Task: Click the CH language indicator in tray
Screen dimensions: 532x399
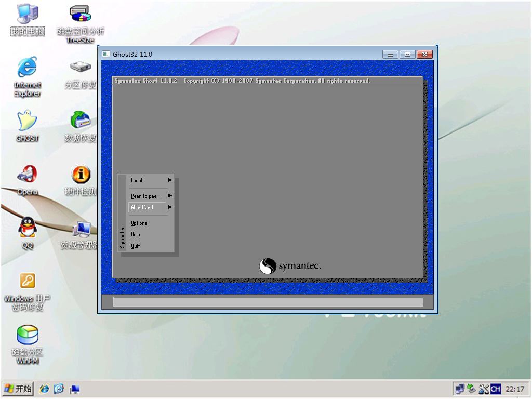Action: (495, 389)
